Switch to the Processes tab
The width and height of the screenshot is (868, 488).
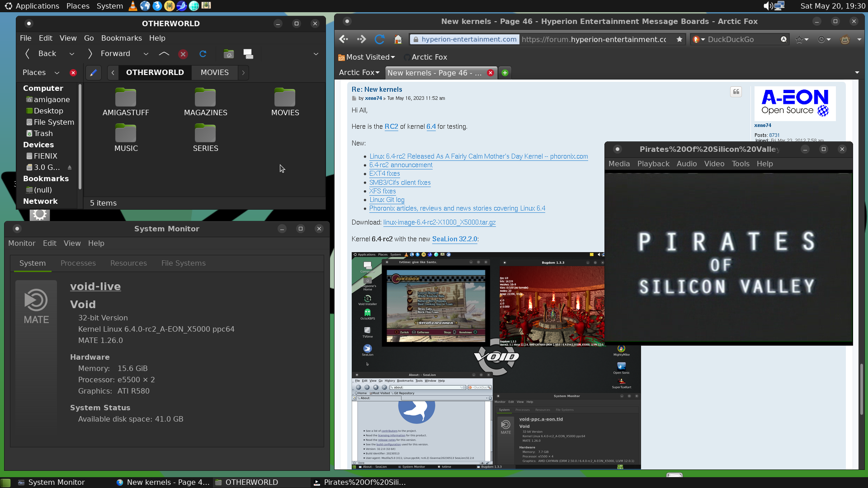[x=78, y=263]
